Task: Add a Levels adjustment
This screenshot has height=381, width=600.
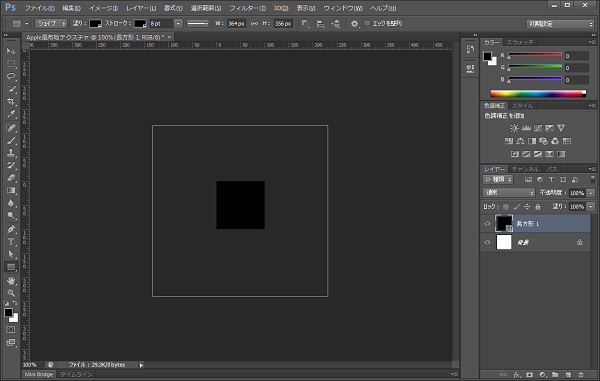Action: tap(526, 128)
